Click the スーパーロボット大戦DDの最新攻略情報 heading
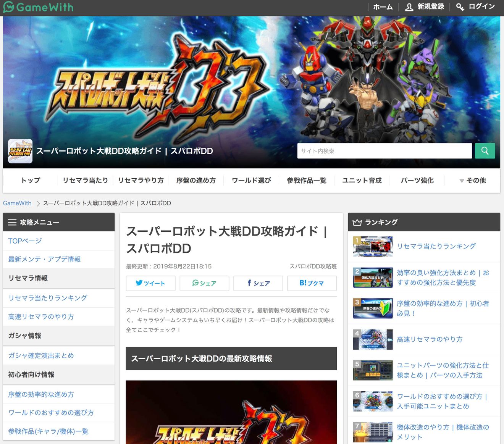Image resolution: width=504 pixels, height=444 pixels. 231,358
